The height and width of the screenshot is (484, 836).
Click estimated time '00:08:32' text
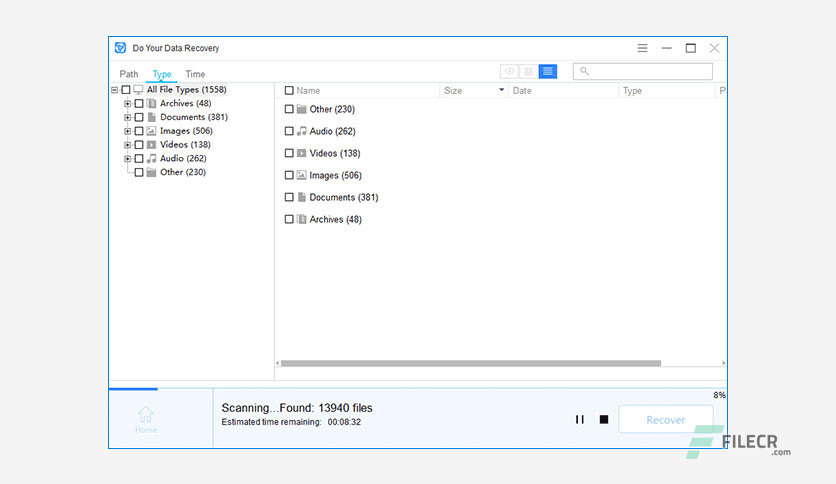click(344, 422)
